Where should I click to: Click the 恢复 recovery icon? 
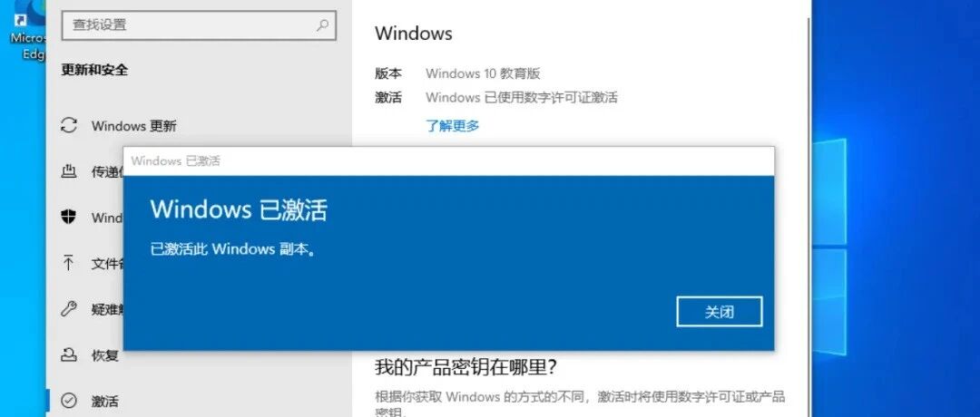click(x=68, y=354)
